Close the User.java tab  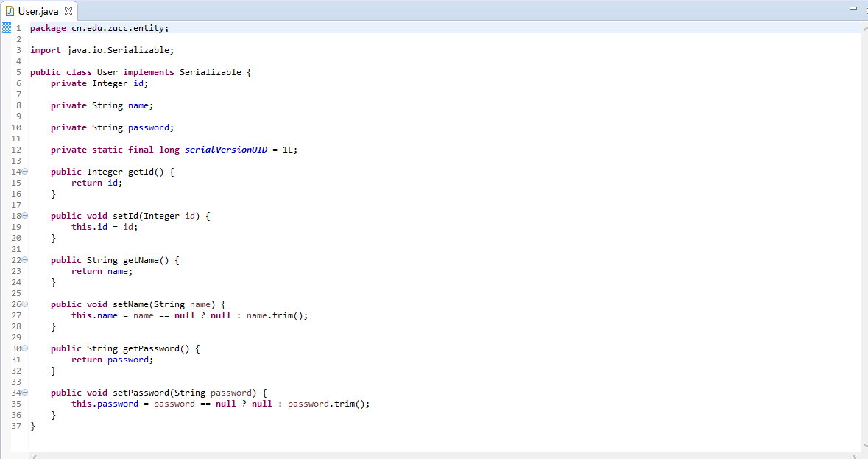[68, 11]
